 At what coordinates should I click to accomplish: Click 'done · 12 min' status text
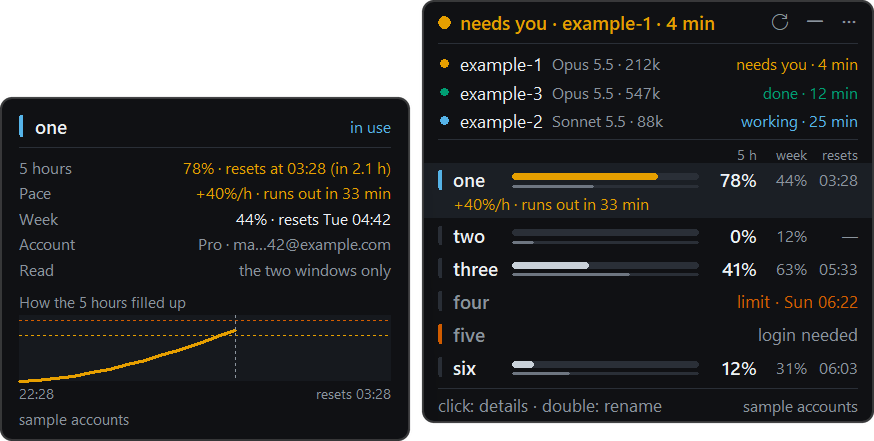tap(810, 94)
